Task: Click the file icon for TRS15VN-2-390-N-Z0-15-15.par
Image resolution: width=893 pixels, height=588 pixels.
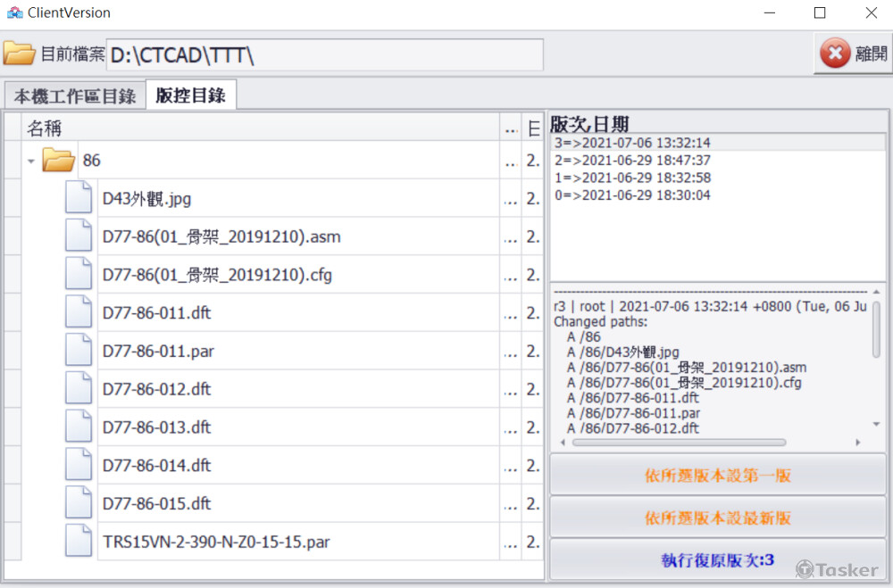Action: [x=79, y=542]
